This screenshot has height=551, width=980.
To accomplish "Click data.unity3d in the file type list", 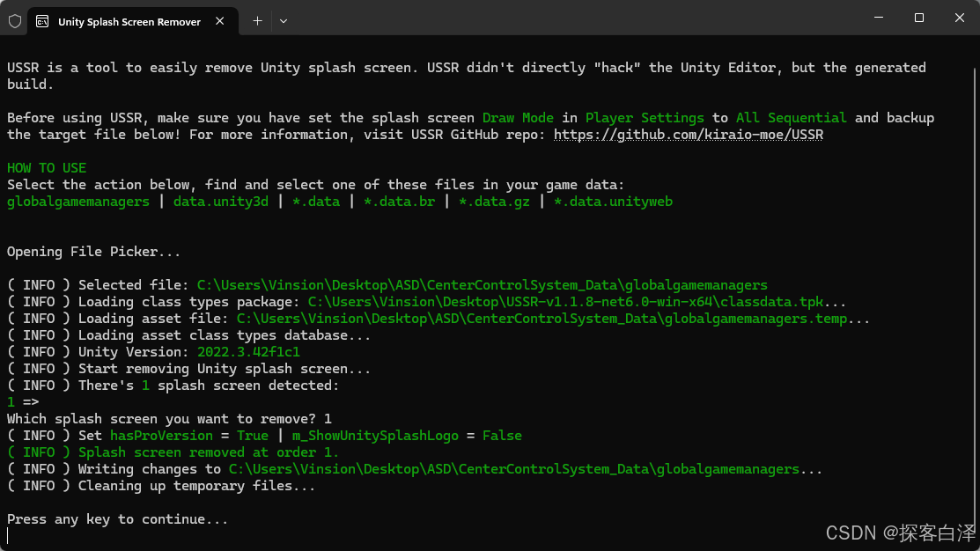I will (221, 202).
